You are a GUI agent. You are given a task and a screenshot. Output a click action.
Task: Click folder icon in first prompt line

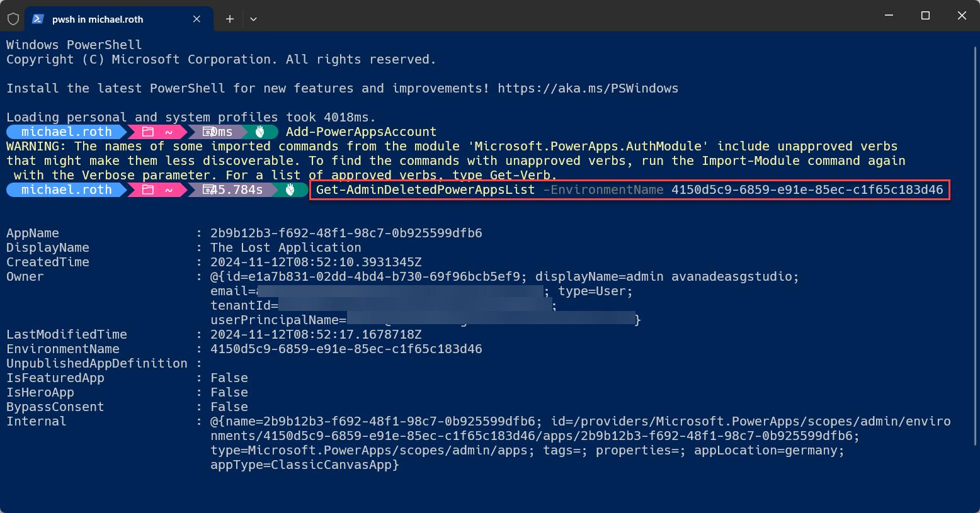pyautogui.click(x=148, y=132)
